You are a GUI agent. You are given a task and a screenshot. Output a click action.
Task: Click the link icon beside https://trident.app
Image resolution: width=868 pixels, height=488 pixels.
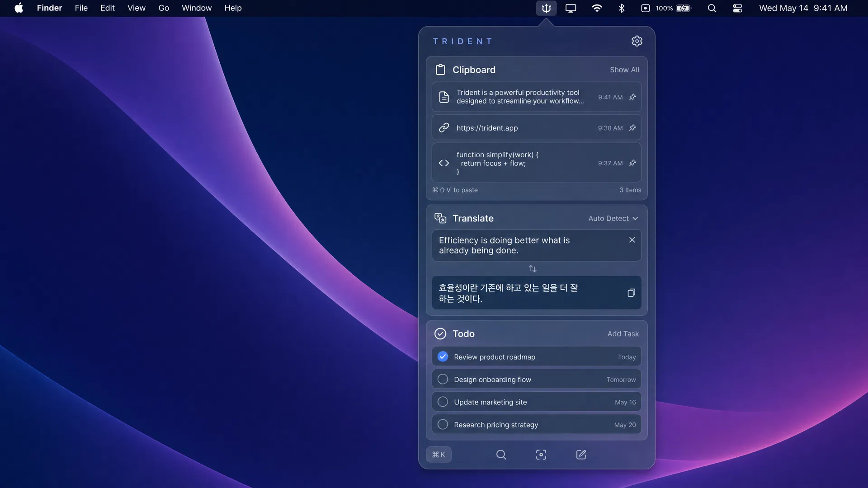coord(444,128)
